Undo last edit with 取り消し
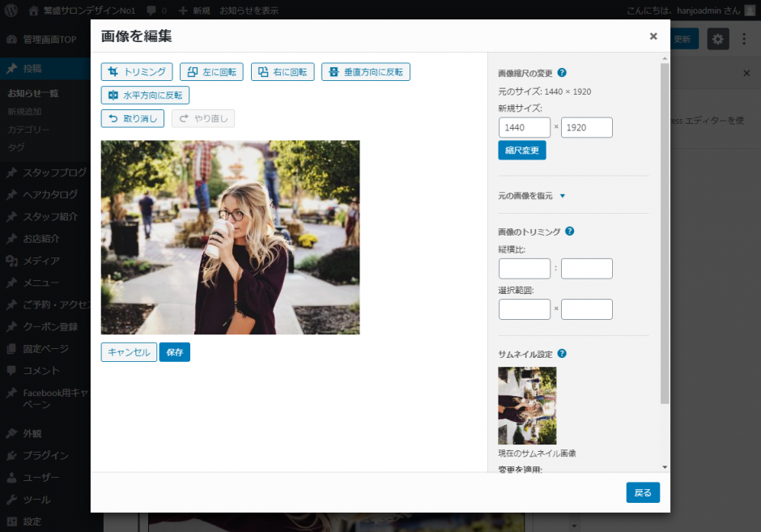 tap(133, 118)
